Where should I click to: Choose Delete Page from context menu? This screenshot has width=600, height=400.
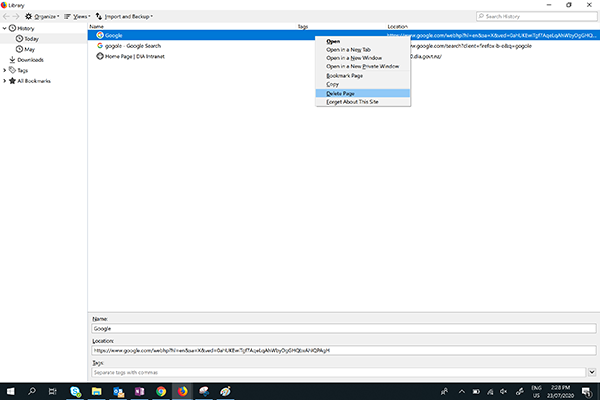point(363,93)
